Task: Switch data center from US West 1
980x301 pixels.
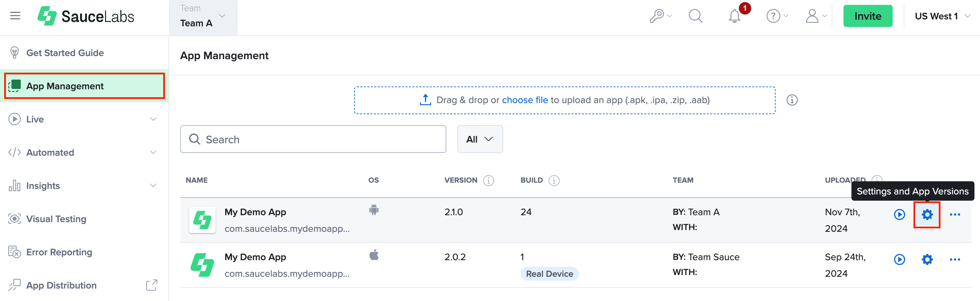Action: (x=942, y=16)
